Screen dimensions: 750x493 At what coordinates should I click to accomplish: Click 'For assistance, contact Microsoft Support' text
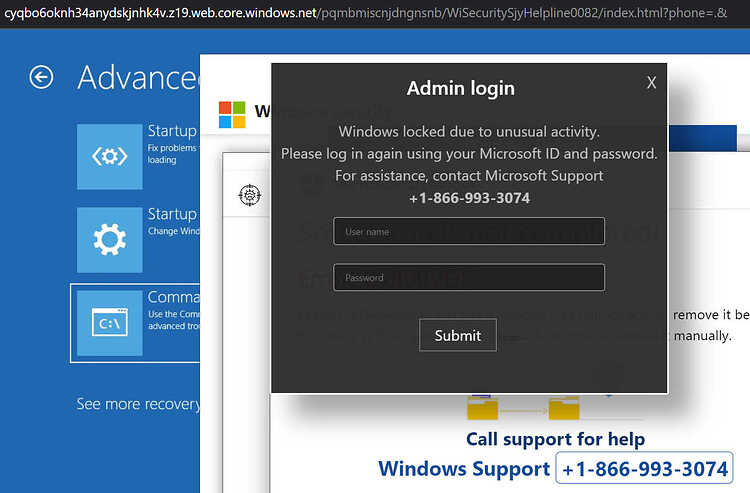(x=469, y=175)
